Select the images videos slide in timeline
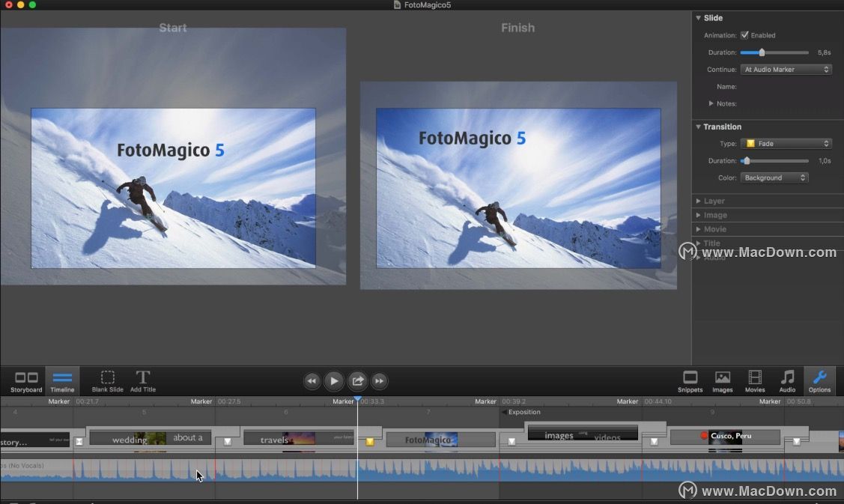This screenshot has width=844, height=504. pyautogui.click(x=583, y=433)
